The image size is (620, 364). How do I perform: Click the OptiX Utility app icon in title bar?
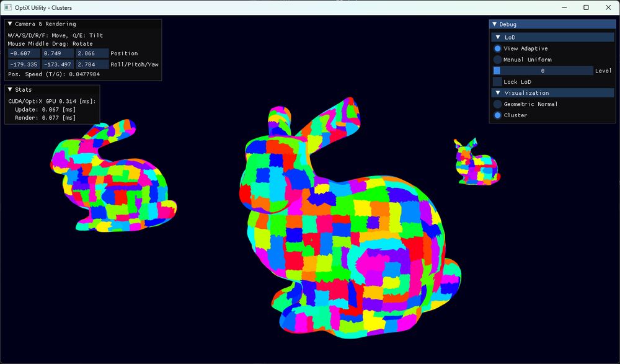pyautogui.click(x=8, y=7)
